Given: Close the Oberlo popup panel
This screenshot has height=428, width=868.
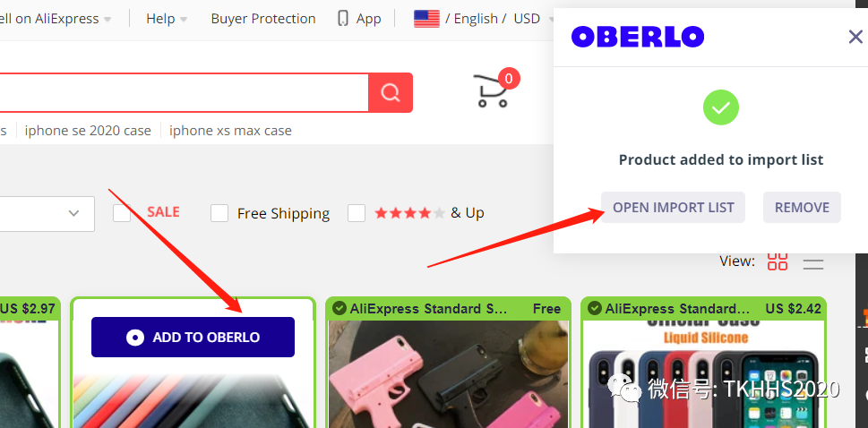Looking at the screenshot, I should coord(855,37).
